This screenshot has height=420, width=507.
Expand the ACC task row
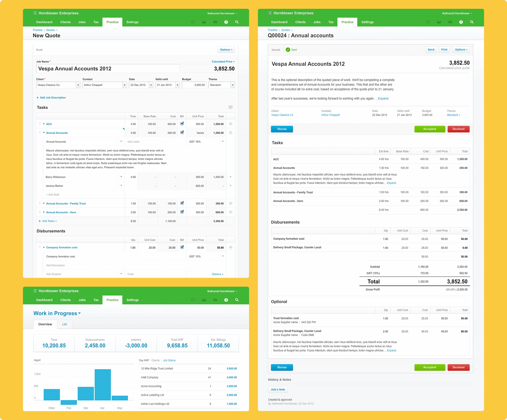click(44, 124)
